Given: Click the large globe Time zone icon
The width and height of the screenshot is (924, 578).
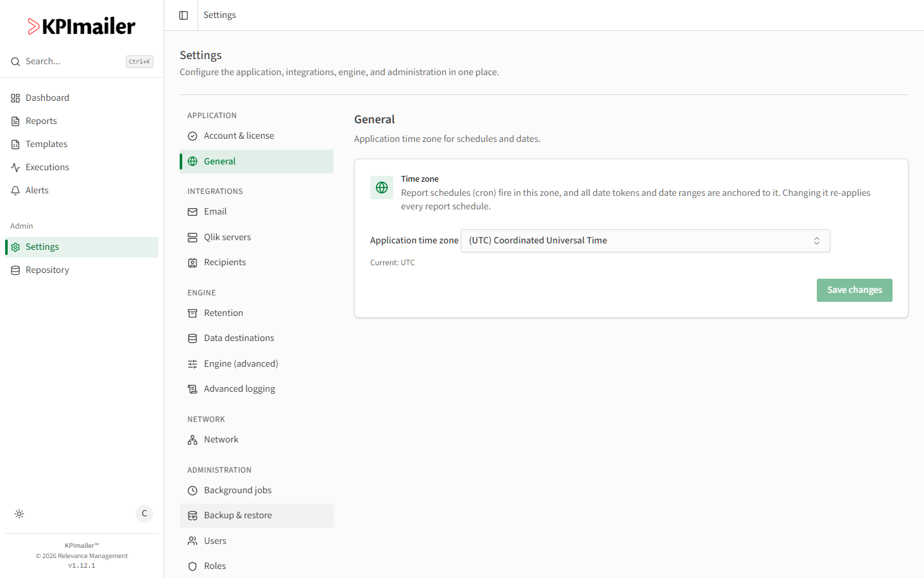Looking at the screenshot, I should pos(382,188).
